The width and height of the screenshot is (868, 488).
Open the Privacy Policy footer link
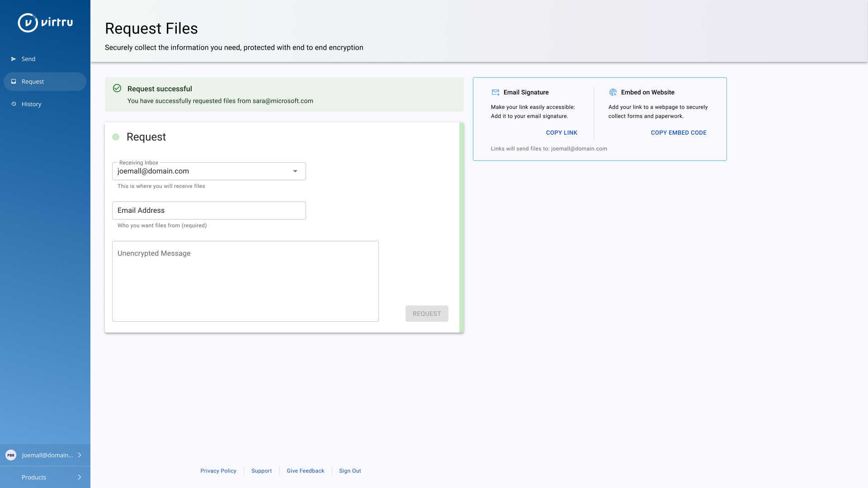click(x=218, y=471)
